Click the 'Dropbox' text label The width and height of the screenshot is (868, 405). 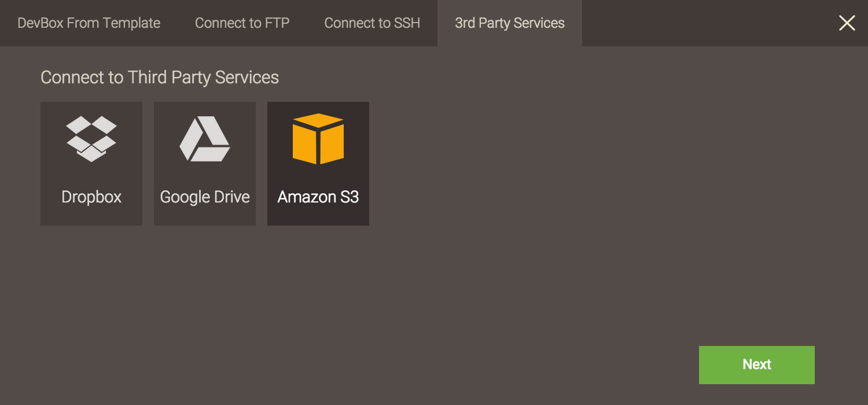[x=91, y=197]
